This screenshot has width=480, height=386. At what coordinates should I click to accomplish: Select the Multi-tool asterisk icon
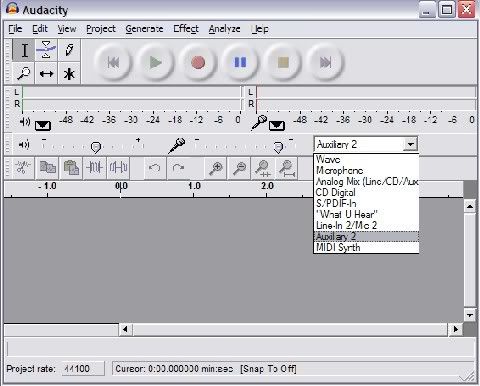69,73
